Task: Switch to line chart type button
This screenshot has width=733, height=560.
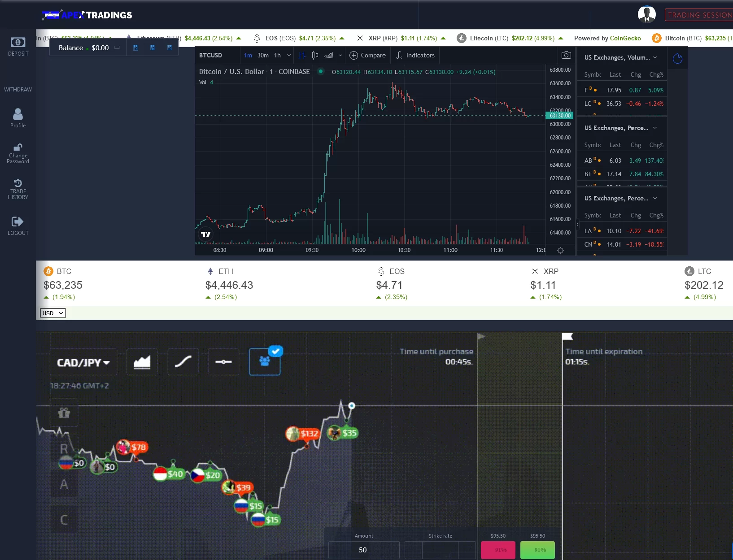Action: click(x=183, y=362)
